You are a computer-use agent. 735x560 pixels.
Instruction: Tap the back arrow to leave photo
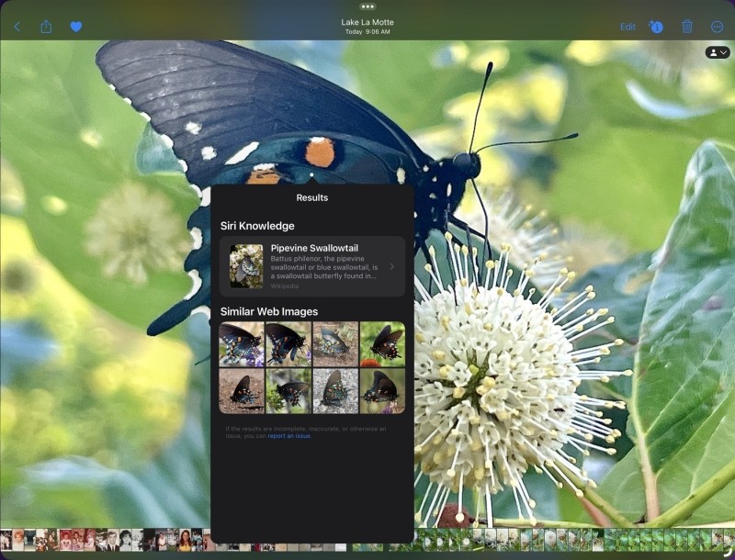17,27
